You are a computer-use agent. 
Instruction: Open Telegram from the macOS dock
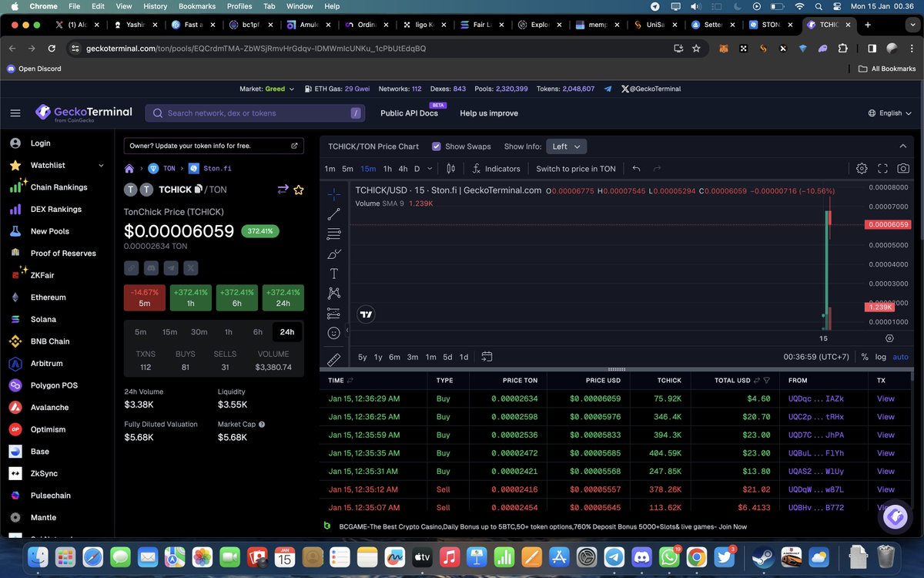click(x=614, y=556)
